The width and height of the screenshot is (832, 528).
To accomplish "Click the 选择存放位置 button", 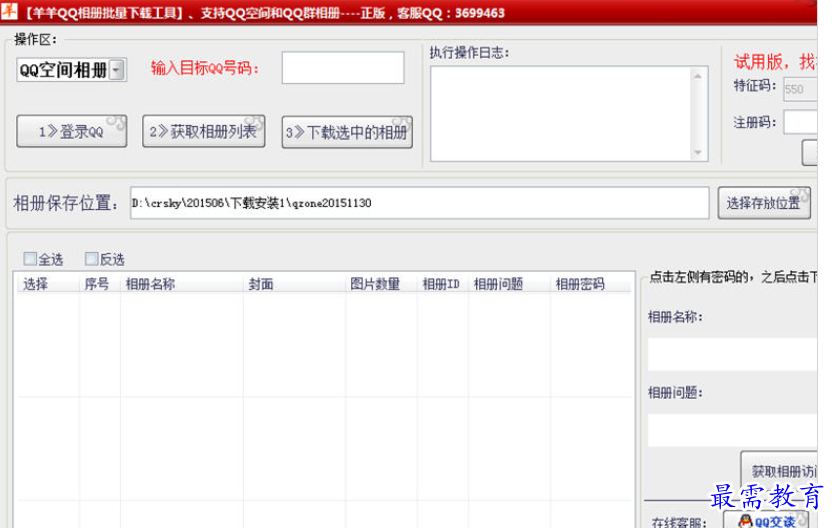I will click(764, 203).
